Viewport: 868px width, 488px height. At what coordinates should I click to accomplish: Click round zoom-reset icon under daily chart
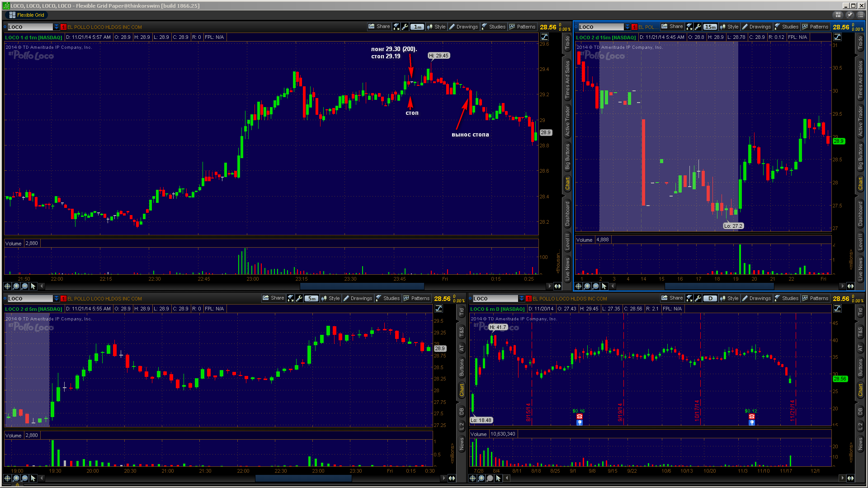[490, 478]
